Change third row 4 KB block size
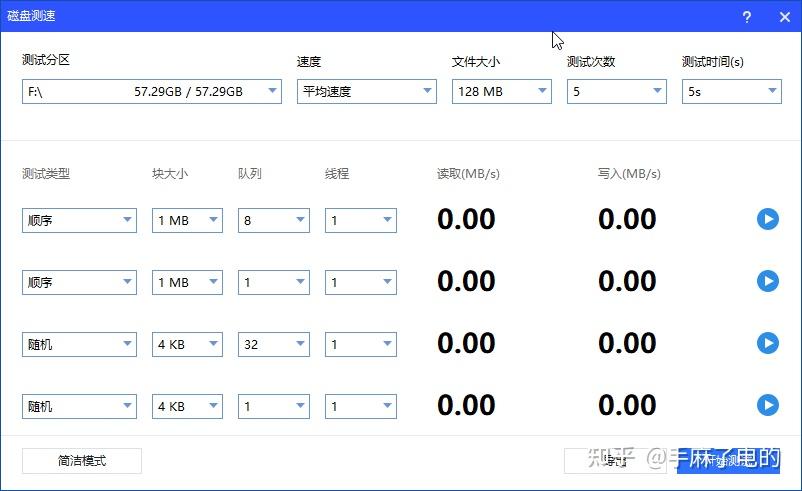This screenshot has height=491, width=802. point(187,344)
